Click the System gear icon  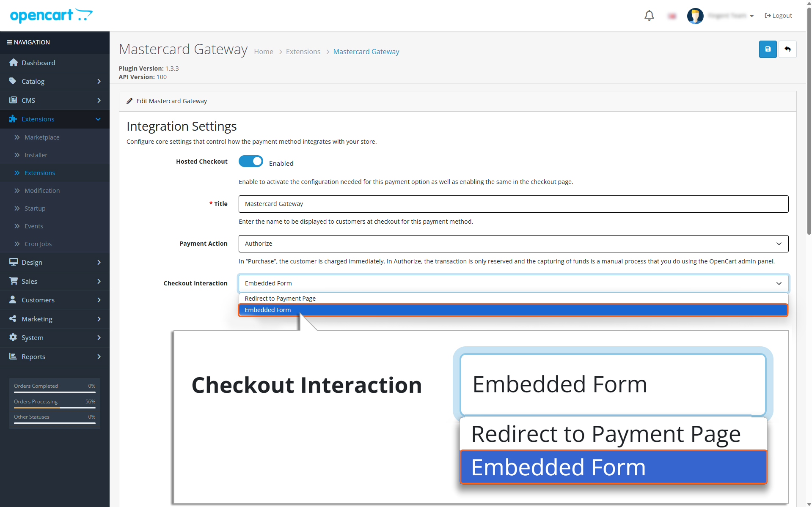coord(13,337)
